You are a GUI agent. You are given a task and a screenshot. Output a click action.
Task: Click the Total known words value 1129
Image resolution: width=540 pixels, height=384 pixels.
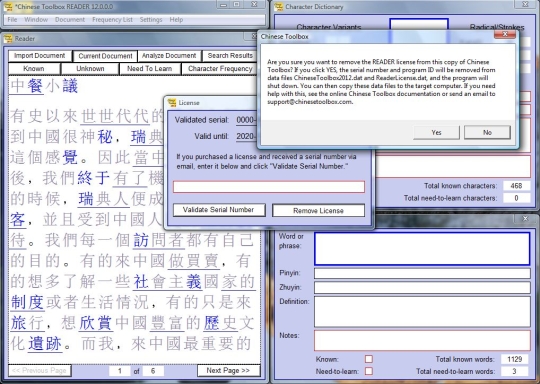(x=515, y=359)
